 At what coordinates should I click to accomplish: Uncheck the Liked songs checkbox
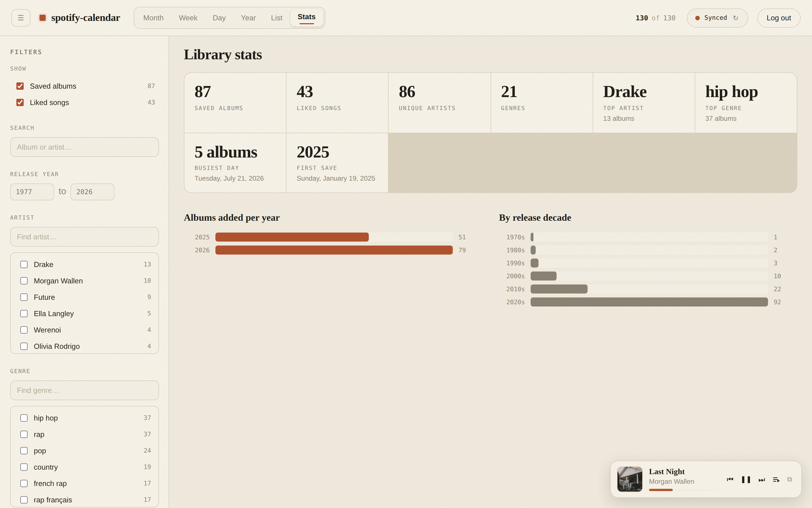(20, 102)
